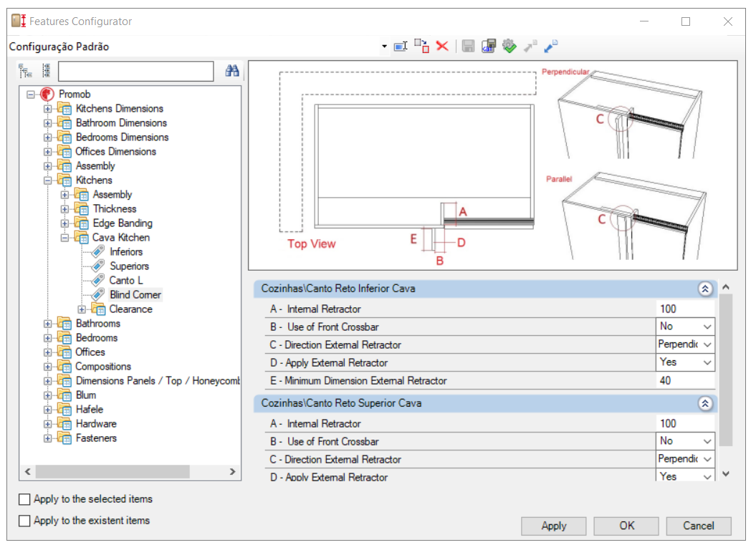Click the expand tree icon above the tree

point(25,71)
